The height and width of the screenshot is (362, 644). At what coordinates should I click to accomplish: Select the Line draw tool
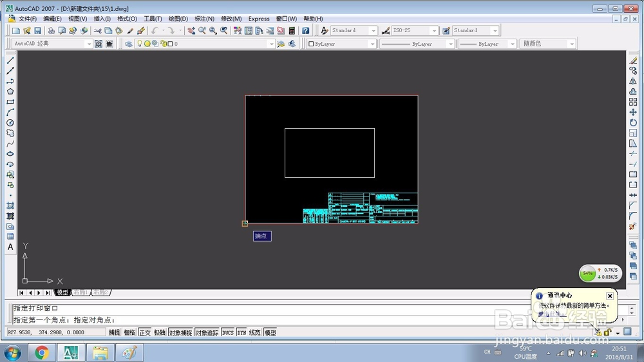pyautogui.click(x=10, y=61)
